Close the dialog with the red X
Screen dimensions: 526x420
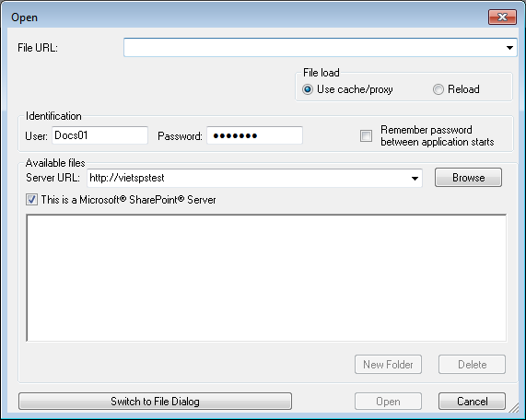click(502, 17)
